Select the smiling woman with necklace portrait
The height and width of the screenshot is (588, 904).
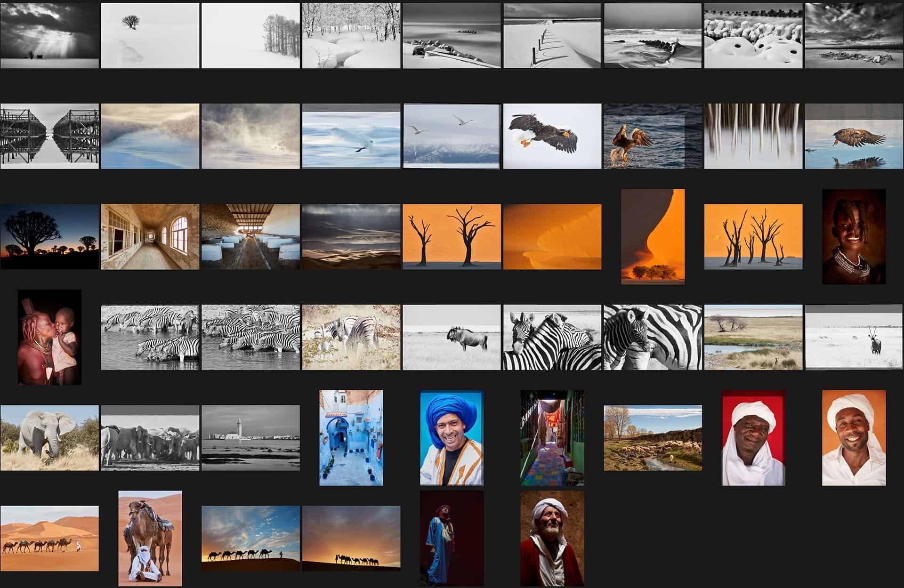tap(854, 237)
